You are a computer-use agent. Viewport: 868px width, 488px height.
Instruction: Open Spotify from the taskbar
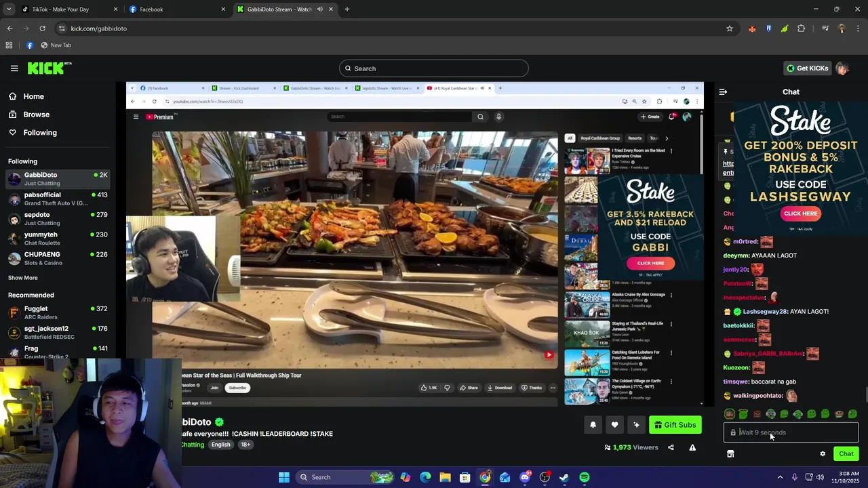(585, 477)
